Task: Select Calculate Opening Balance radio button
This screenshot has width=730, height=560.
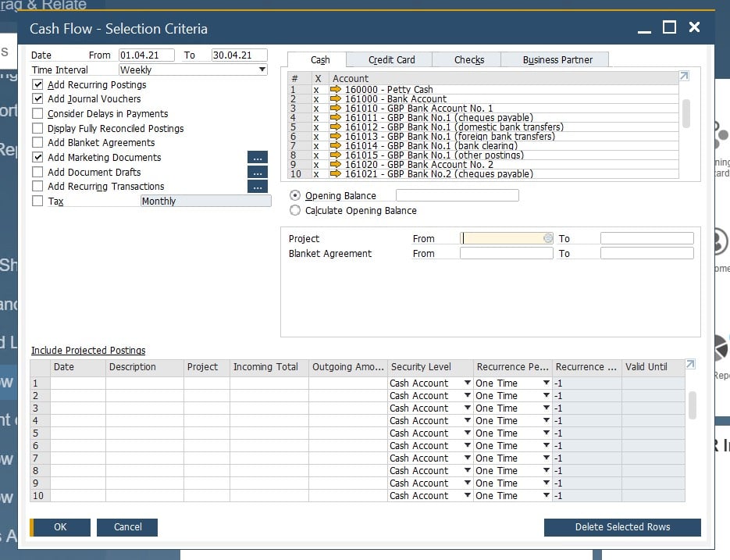Action: click(295, 210)
